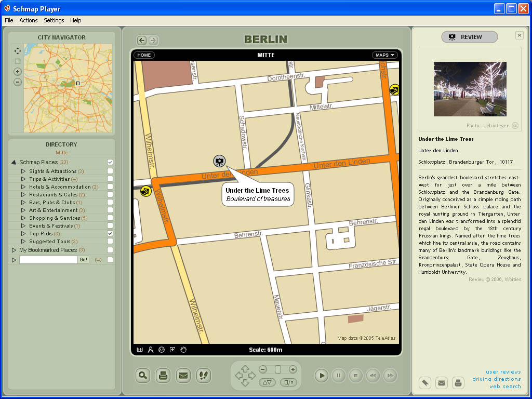Image resolution: width=532 pixels, height=399 pixels.
Task: Enable the Bars, Pubs & Clubs checkbox
Action: pos(110,202)
